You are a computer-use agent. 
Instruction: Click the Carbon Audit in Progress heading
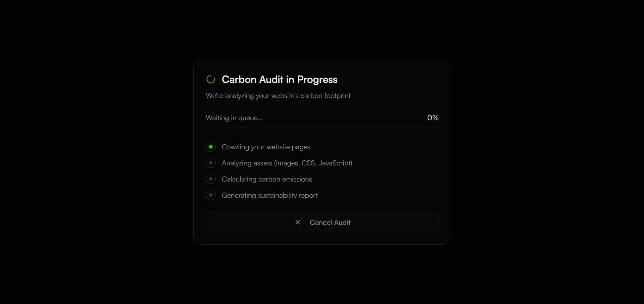coord(280,79)
